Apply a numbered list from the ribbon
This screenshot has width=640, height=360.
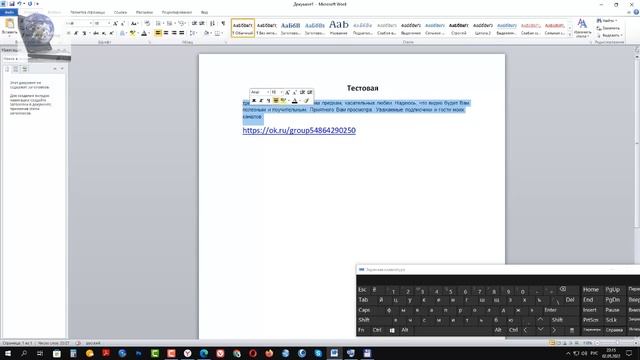click(x=170, y=24)
